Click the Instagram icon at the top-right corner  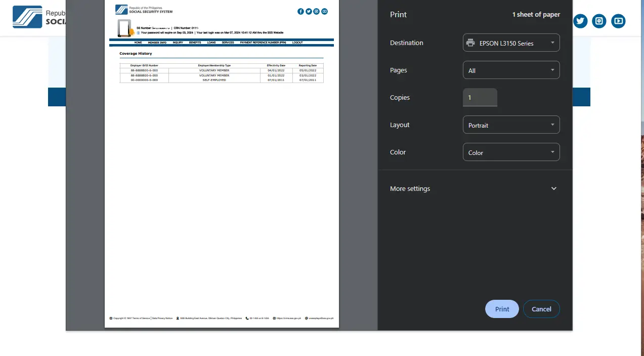click(x=599, y=21)
